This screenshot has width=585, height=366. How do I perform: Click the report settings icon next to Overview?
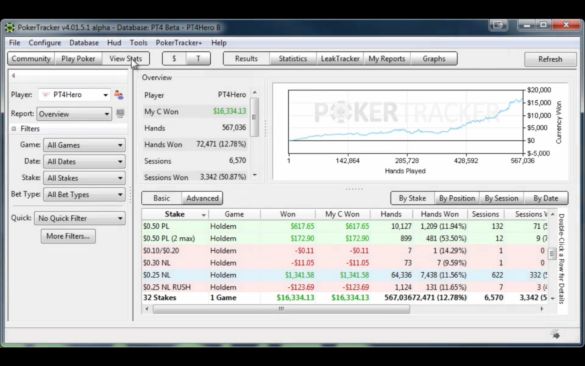tap(120, 113)
